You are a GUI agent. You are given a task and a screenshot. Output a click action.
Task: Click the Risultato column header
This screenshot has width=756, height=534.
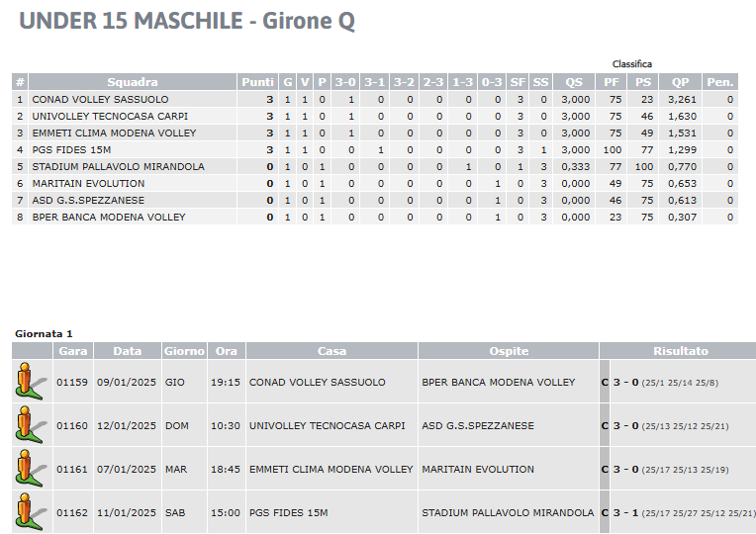pos(681,351)
